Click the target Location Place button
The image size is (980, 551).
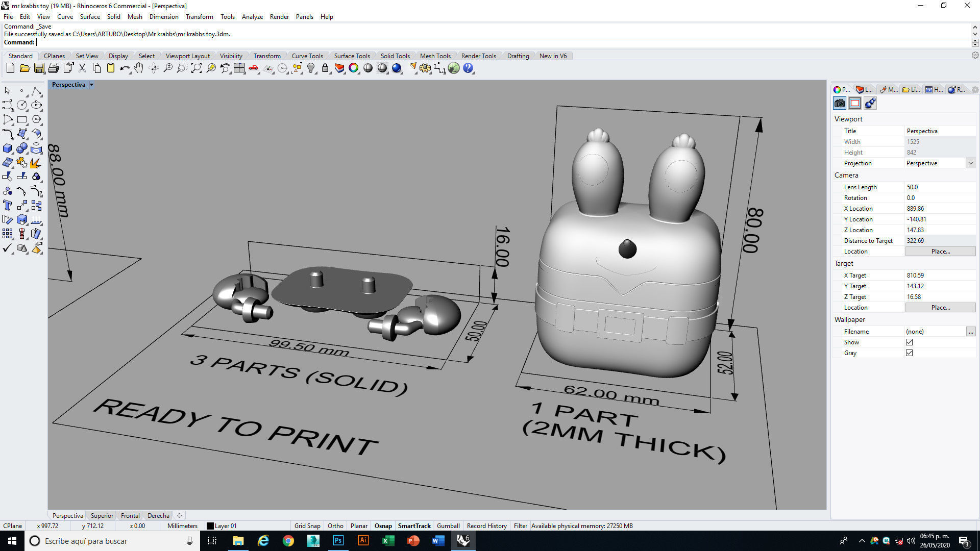pos(940,308)
